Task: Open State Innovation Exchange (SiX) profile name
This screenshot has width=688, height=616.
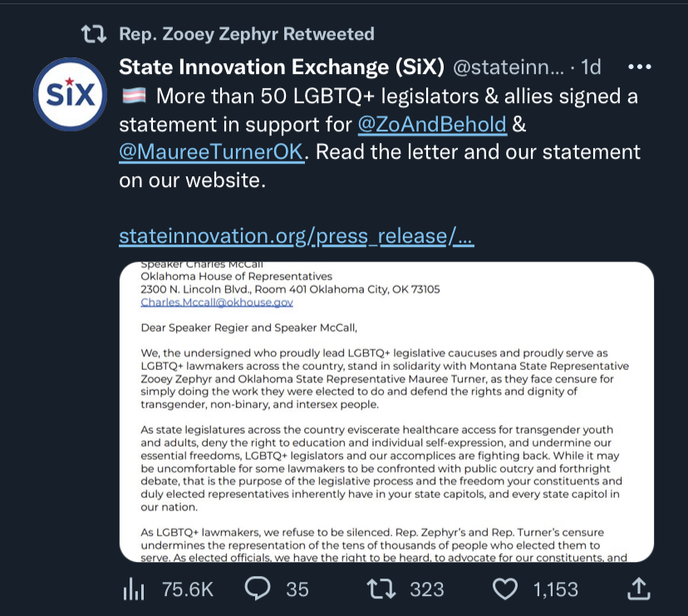Action: click(x=282, y=67)
